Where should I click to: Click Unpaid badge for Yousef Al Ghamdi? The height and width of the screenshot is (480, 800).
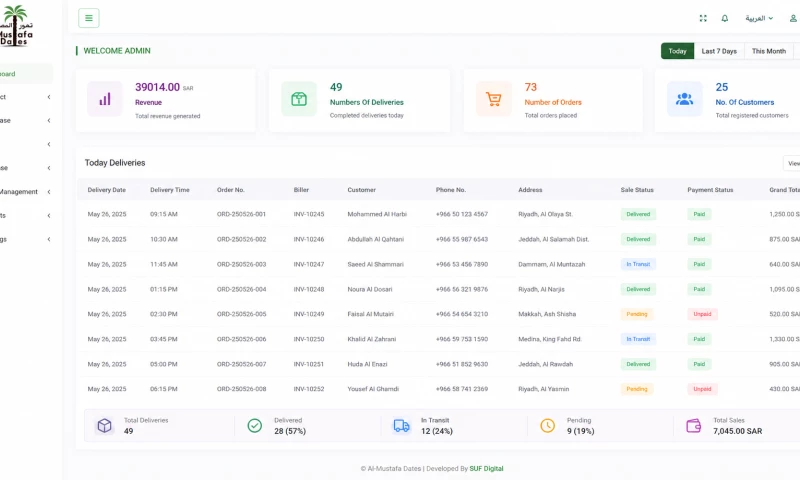[702, 389]
